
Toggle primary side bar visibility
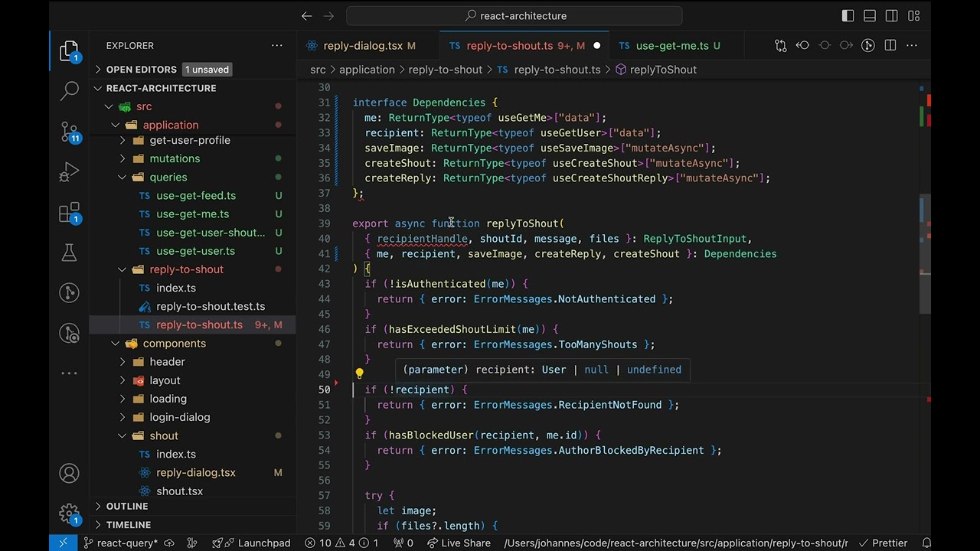click(x=848, y=15)
